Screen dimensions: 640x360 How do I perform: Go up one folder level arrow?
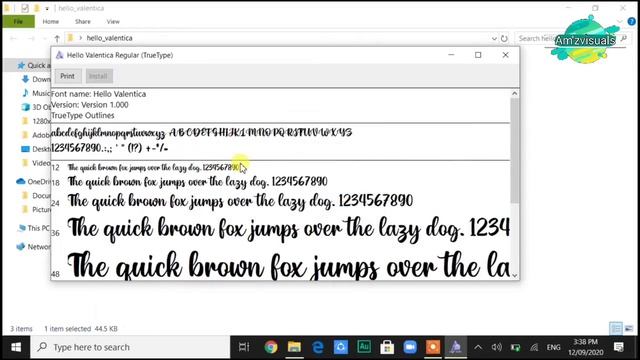pyautogui.click(x=57, y=38)
